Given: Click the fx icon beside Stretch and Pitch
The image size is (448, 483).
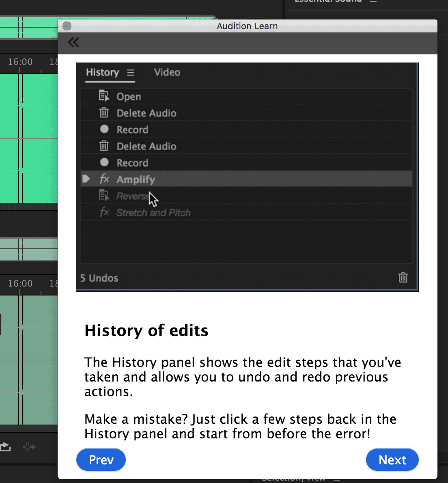Looking at the screenshot, I should pyautogui.click(x=104, y=212).
